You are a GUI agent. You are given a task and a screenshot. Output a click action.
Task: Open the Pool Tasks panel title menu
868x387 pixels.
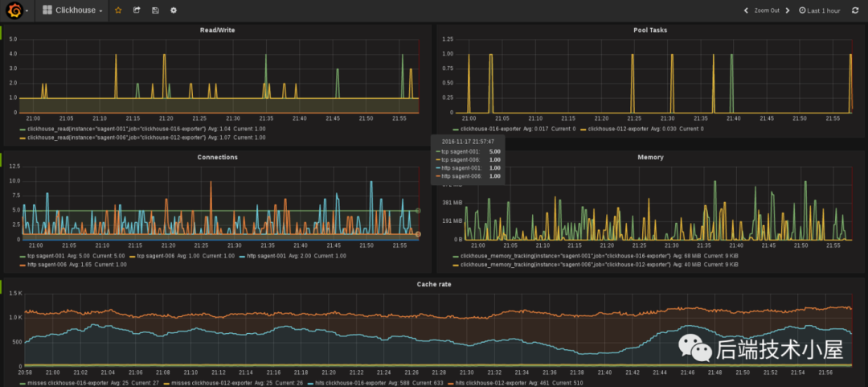pos(650,30)
